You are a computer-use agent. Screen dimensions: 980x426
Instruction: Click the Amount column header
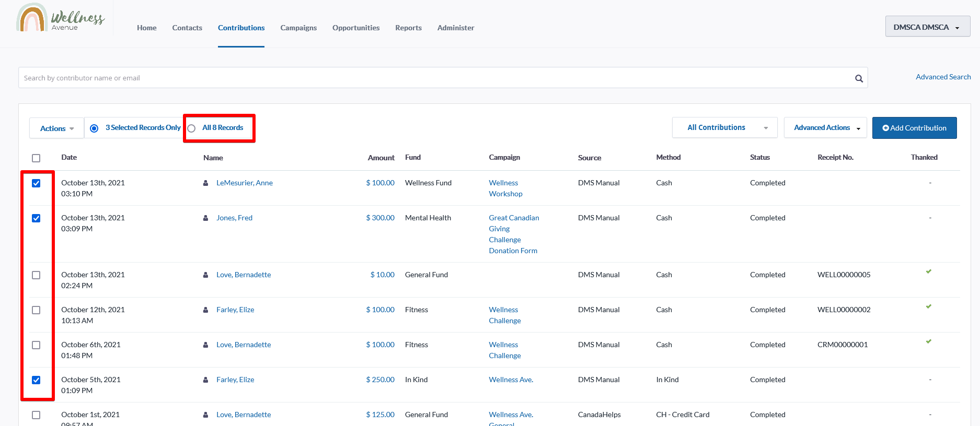(x=381, y=158)
